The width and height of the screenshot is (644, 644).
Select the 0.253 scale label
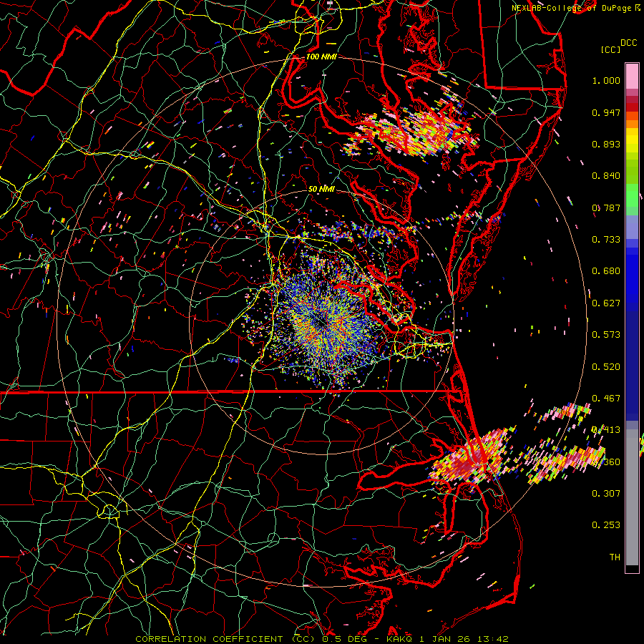point(606,525)
